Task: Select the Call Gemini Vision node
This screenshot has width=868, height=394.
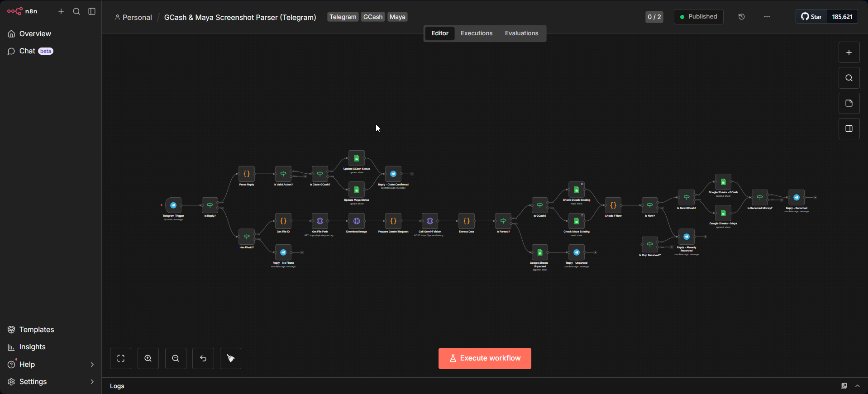Action: coord(430,221)
